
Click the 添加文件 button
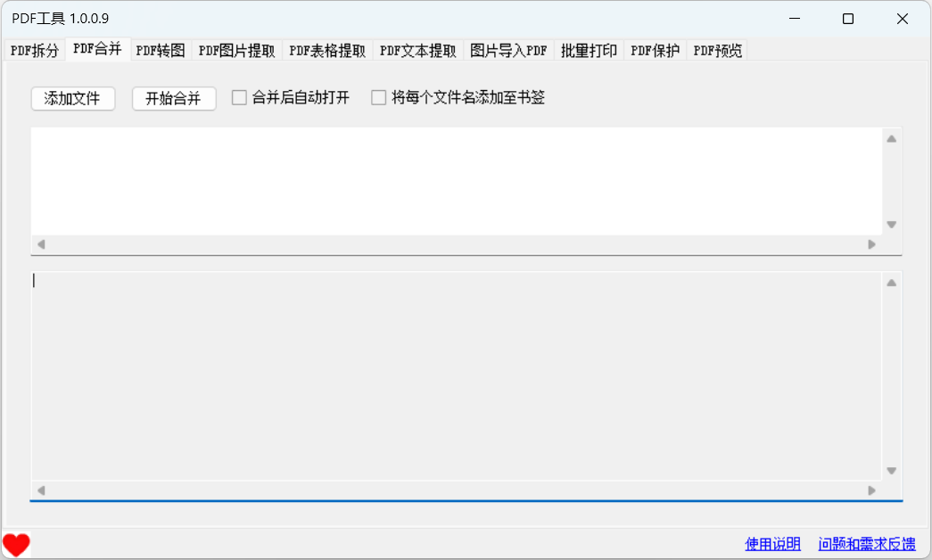point(72,98)
